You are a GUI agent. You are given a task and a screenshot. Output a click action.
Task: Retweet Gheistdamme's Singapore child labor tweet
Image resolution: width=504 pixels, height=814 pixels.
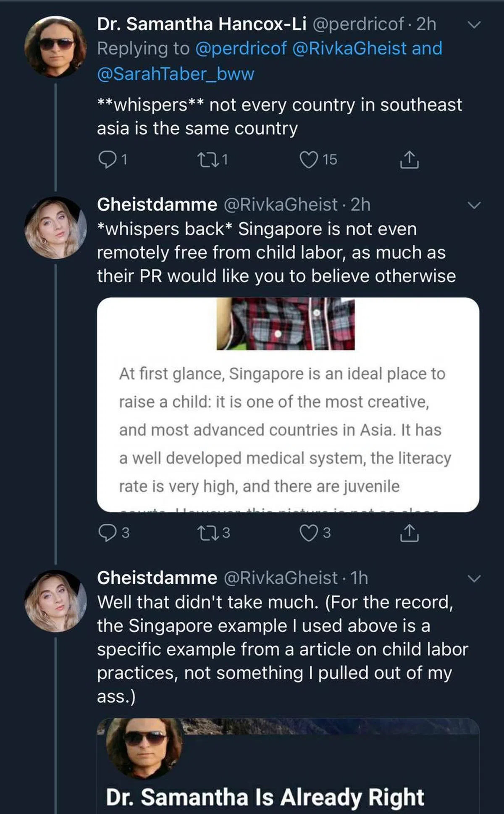(x=206, y=533)
